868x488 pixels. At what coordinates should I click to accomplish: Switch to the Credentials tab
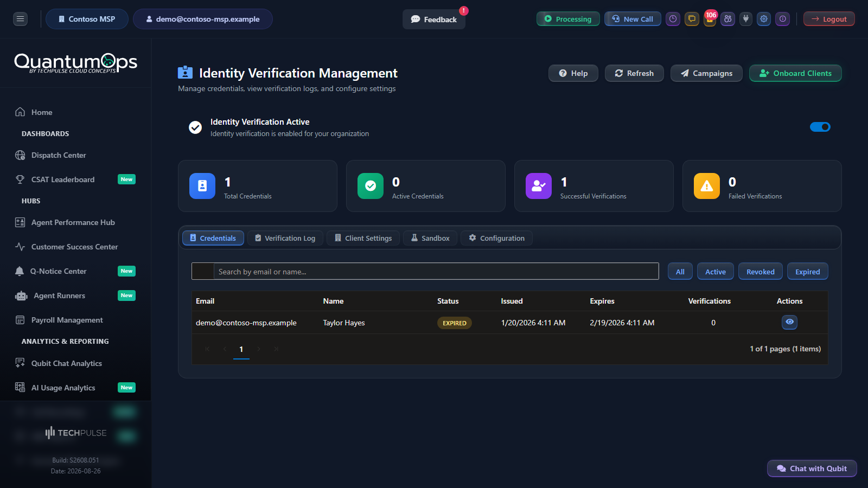[x=213, y=238]
